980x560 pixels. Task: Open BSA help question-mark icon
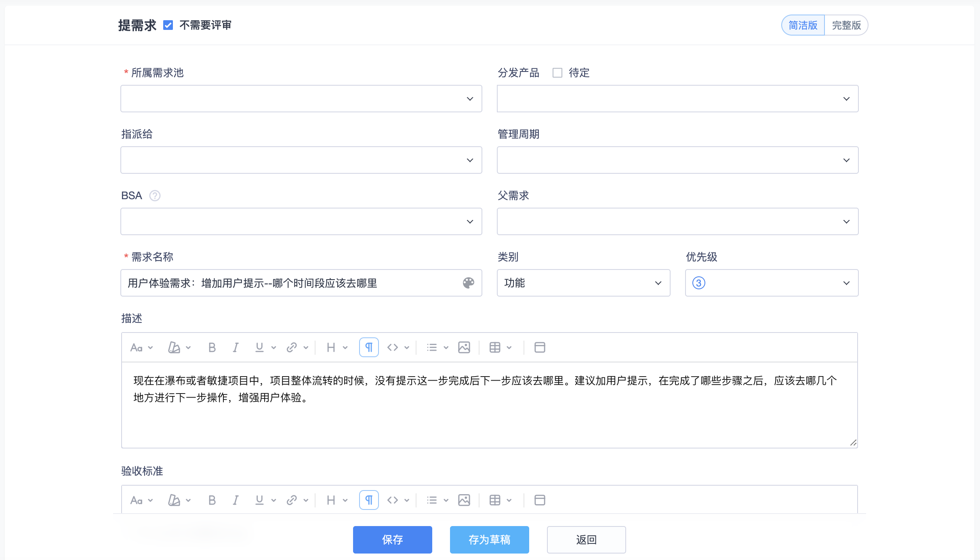coord(155,196)
